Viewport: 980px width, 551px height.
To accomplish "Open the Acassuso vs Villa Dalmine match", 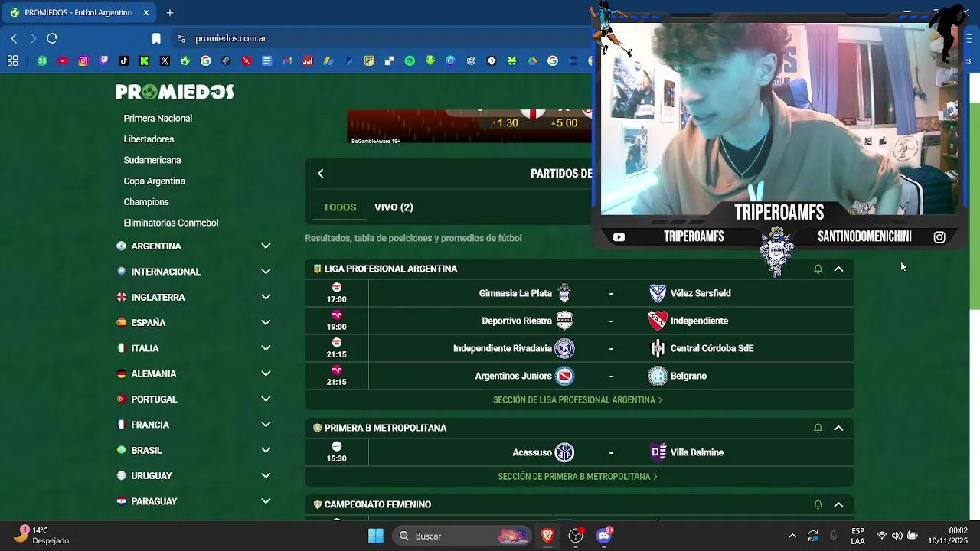I will tap(580, 452).
